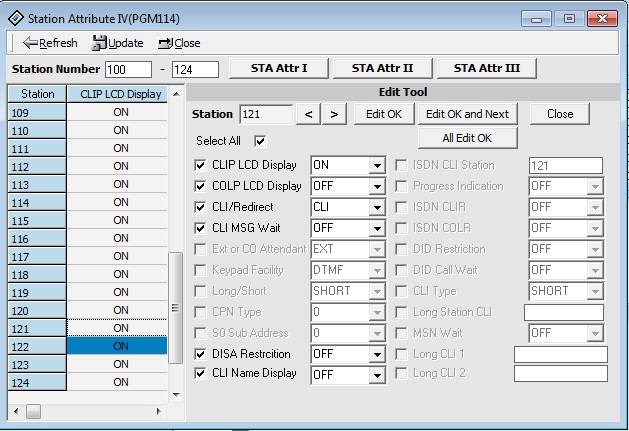Toggle the Select All checkbox
This screenshot has width=629, height=431.
pos(260,141)
